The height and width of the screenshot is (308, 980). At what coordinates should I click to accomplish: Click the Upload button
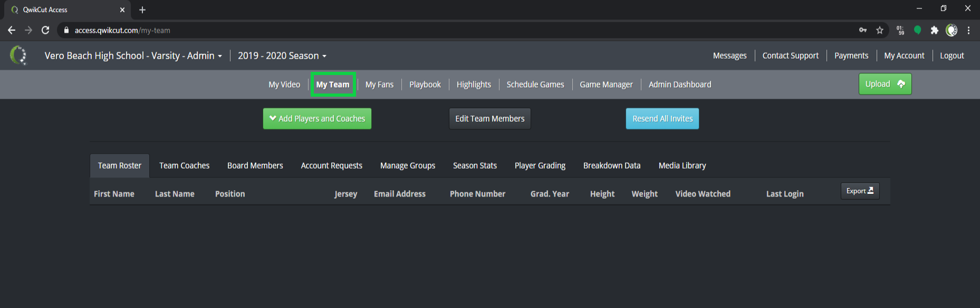(885, 84)
